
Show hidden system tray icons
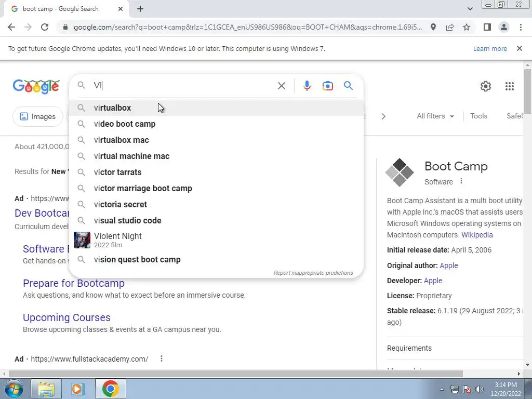tap(442, 390)
